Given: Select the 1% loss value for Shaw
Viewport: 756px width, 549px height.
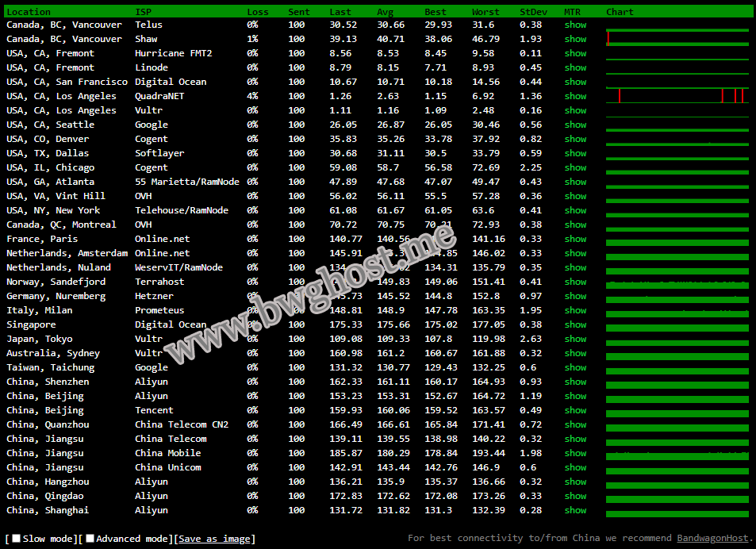Looking at the screenshot, I should [252, 39].
